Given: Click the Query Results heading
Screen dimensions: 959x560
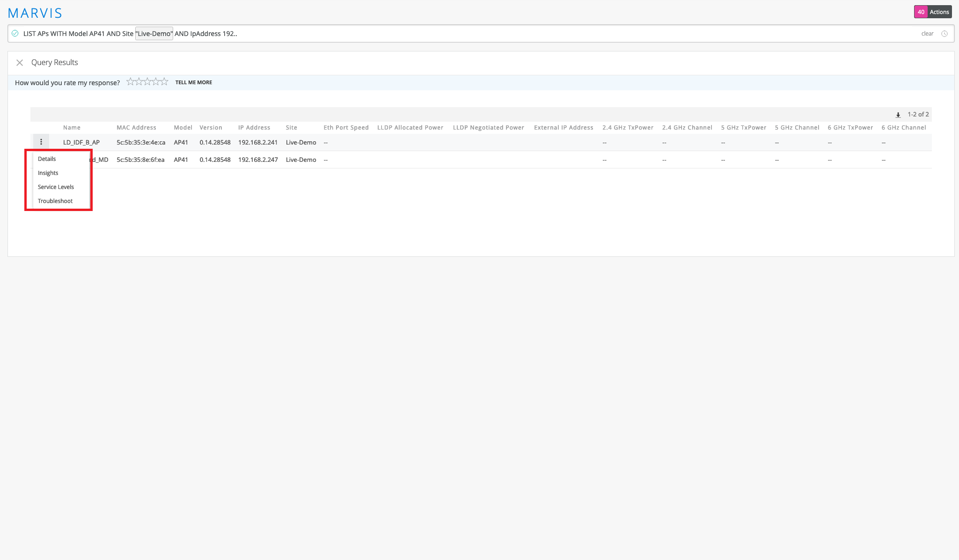Looking at the screenshot, I should click(x=55, y=62).
